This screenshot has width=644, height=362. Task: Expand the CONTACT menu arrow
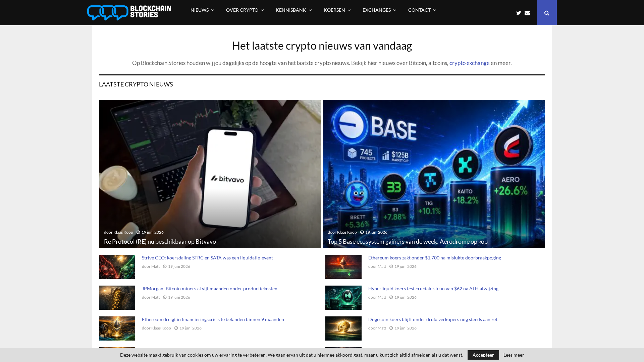(434, 10)
